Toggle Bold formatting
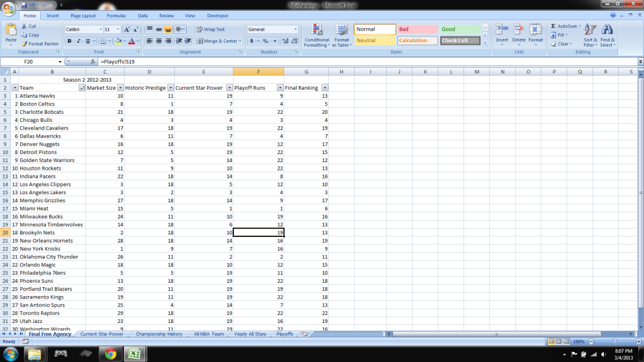 pos(69,41)
